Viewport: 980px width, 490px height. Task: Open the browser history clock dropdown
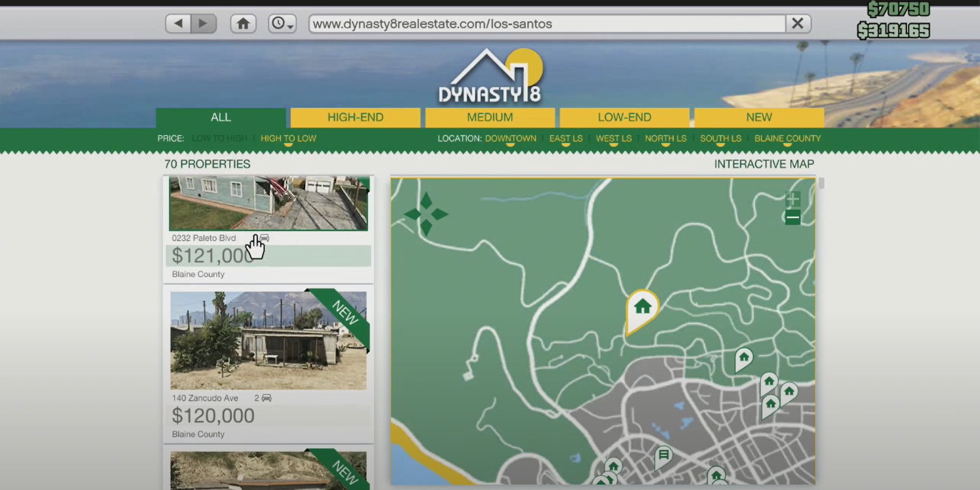tap(282, 24)
